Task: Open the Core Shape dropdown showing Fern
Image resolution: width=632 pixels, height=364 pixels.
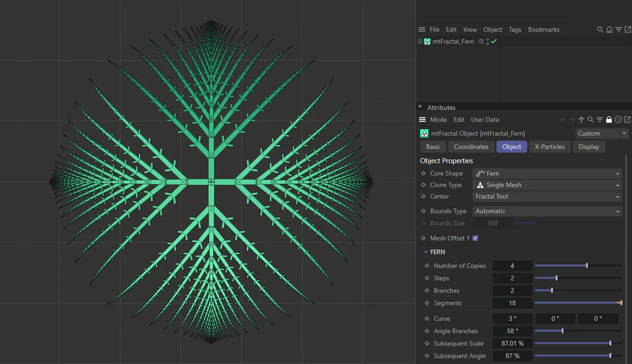Action: pos(547,173)
